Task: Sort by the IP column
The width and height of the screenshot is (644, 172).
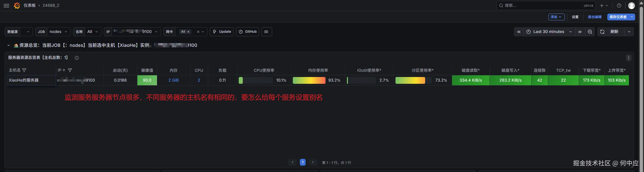Action: coord(61,70)
